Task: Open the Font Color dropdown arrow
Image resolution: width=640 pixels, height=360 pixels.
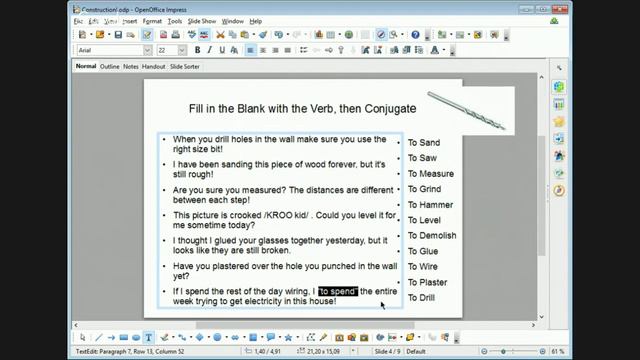Action: click(444, 50)
